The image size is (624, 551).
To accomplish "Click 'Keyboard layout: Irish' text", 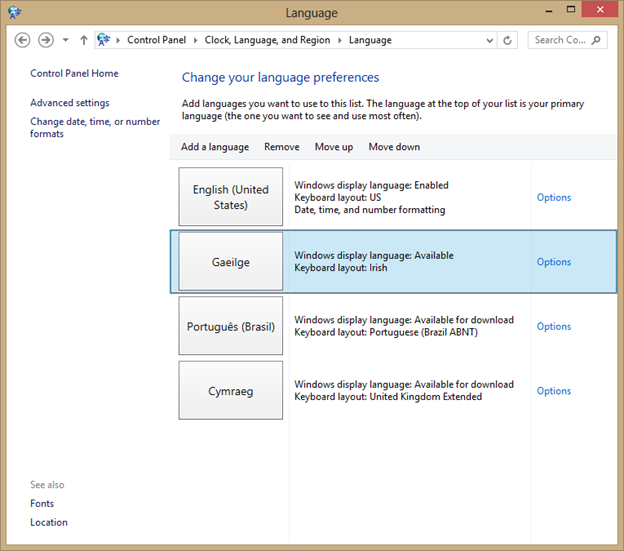I will pyautogui.click(x=341, y=268).
